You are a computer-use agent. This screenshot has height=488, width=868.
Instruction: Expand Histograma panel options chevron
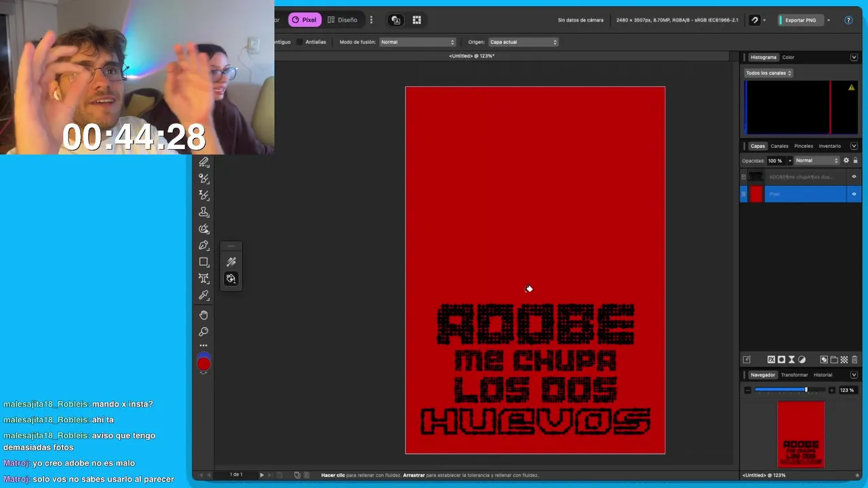(x=854, y=58)
